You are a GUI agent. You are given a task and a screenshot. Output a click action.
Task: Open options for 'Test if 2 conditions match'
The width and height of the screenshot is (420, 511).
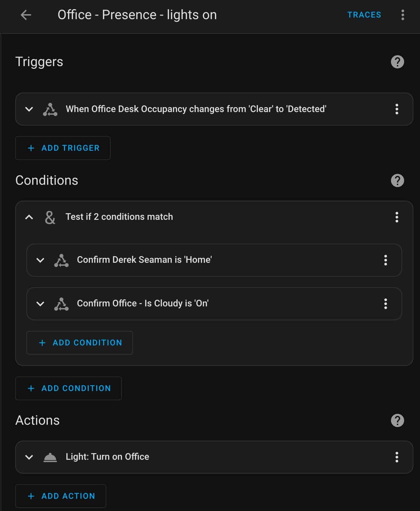[397, 217]
